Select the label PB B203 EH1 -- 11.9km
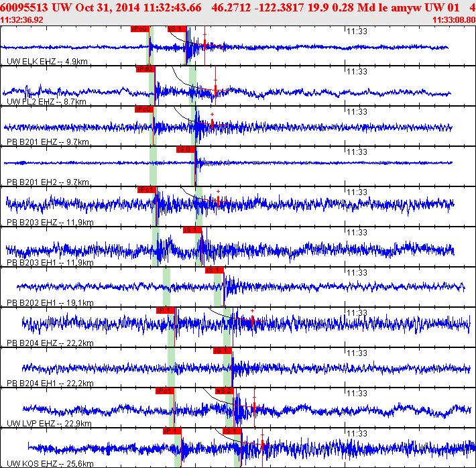The height and width of the screenshot is (468, 476). pyautogui.click(x=50, y=263)
